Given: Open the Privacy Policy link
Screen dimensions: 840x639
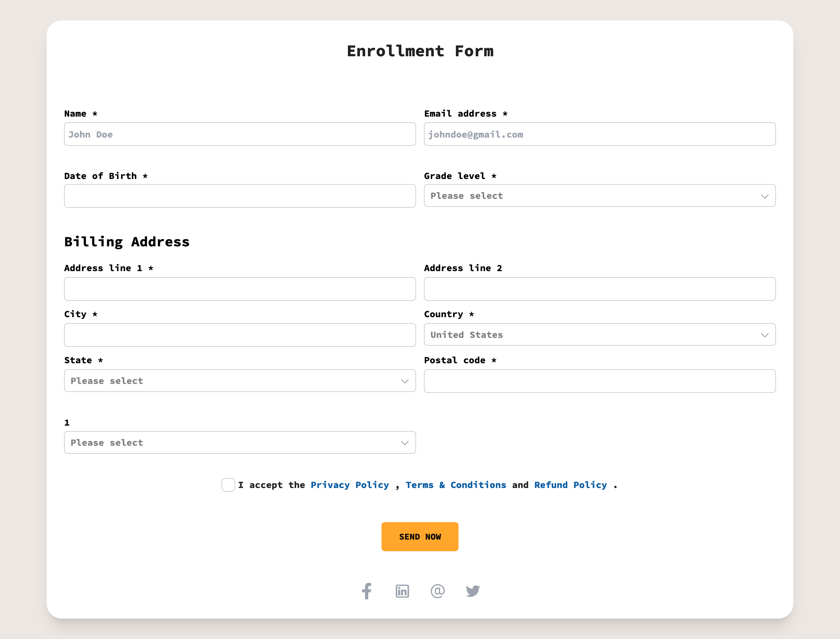Looking at the screenshot, I should [x=350, y=484].
